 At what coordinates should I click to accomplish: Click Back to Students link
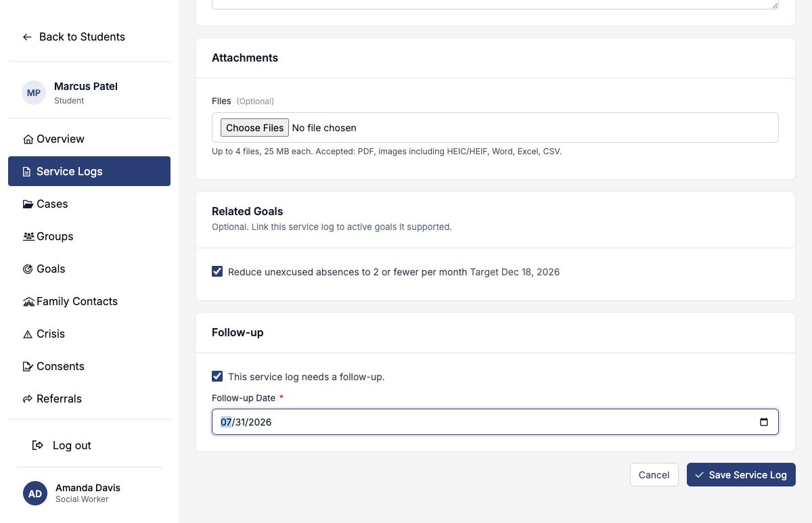tap(74, 37)
